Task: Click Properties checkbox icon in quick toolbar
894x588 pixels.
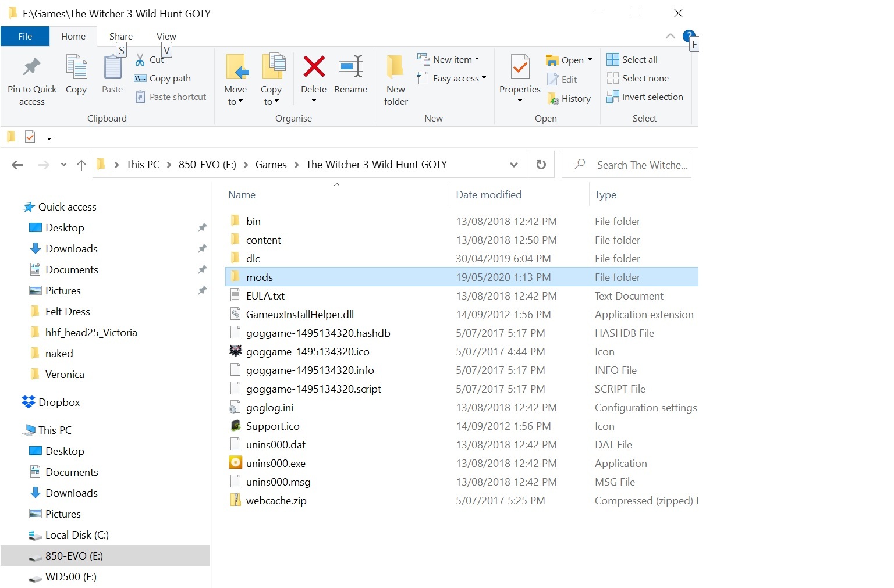Action: click(x=30, y=137)
